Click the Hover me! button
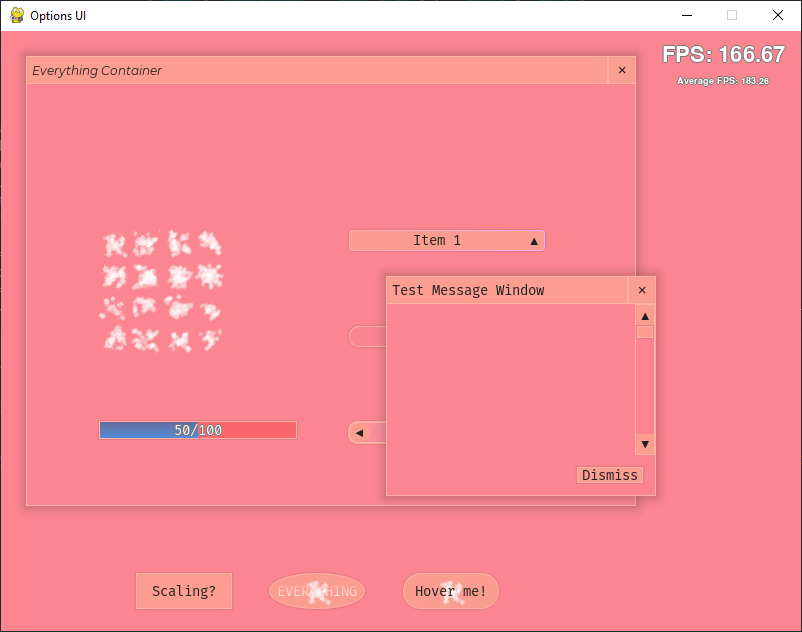Viewport: 802px width, 632px height. 451,591
